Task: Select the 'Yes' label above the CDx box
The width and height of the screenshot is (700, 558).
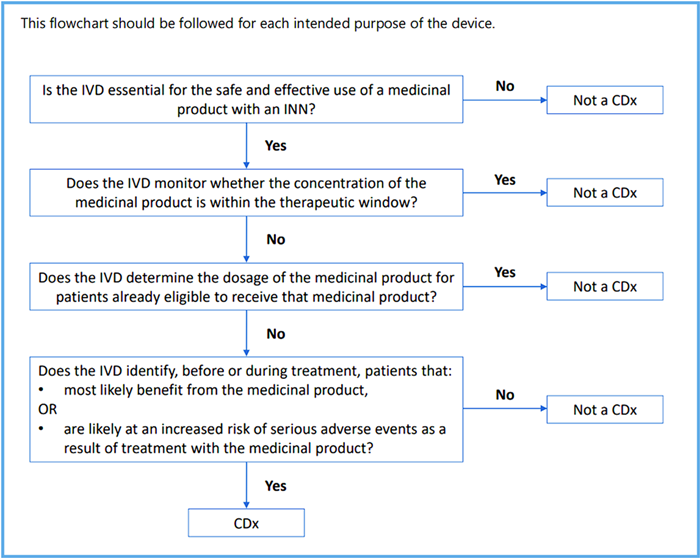Action: (x=275, y=486)
